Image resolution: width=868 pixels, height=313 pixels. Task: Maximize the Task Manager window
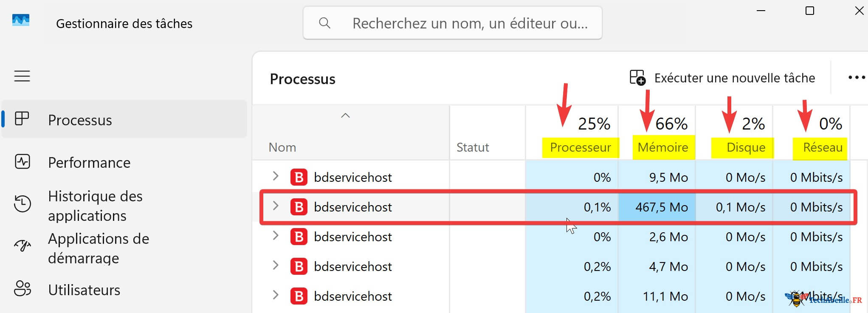tap(810, 11)
